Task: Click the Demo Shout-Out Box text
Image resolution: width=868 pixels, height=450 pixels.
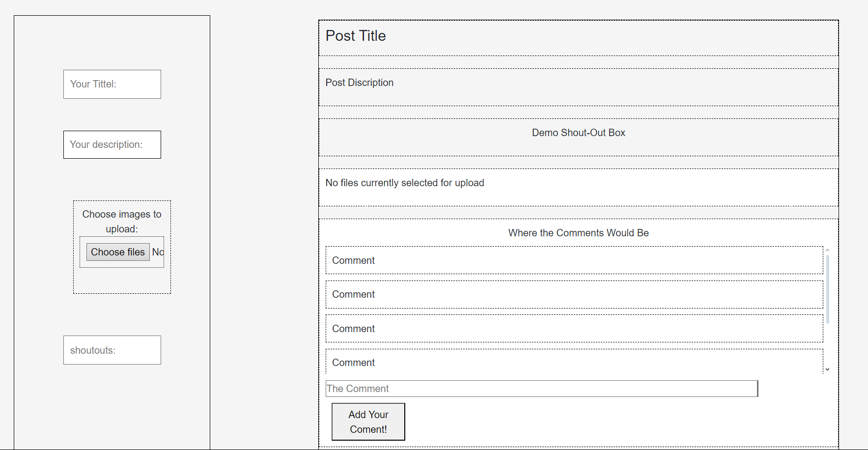Action: click(579, 133)
